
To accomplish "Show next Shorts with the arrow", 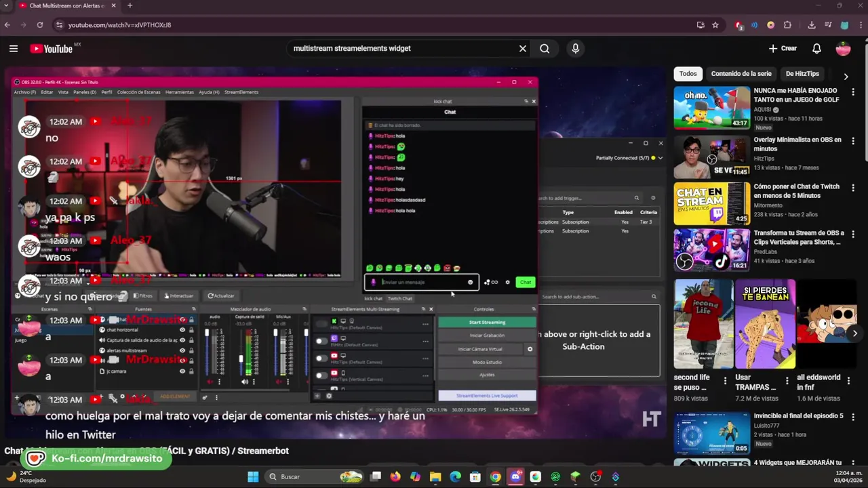I will tap(854, 333).
